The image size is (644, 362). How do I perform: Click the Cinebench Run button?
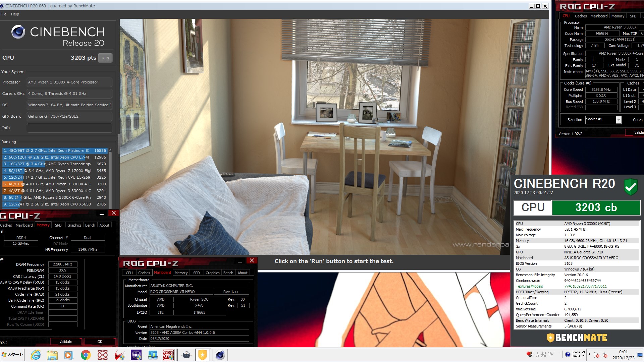[105, 58]
